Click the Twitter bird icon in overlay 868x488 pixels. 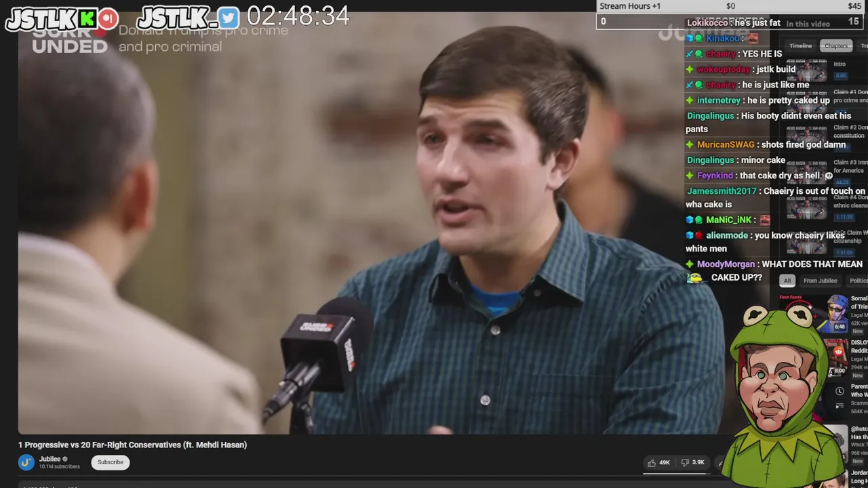point(229,18)
